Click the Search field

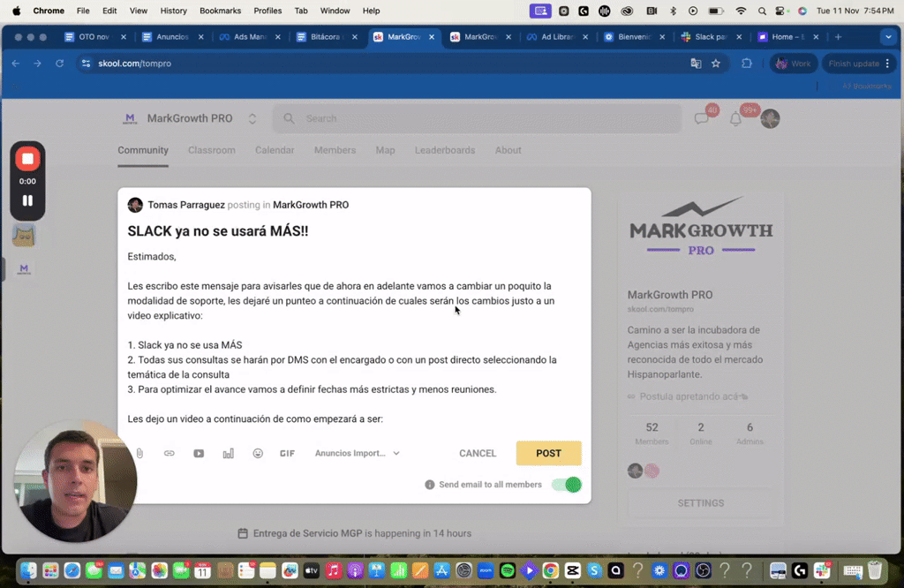pyautogui.click(x=477, y=117)
